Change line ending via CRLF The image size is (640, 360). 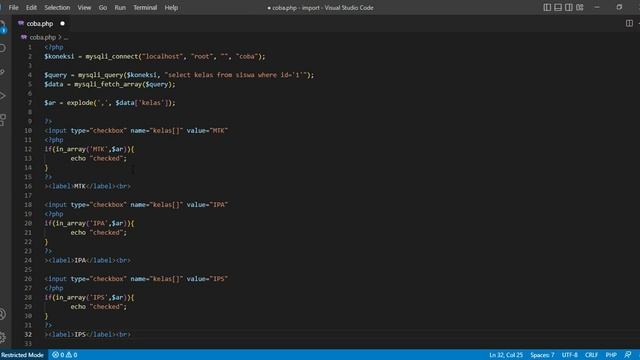point(591,355)
